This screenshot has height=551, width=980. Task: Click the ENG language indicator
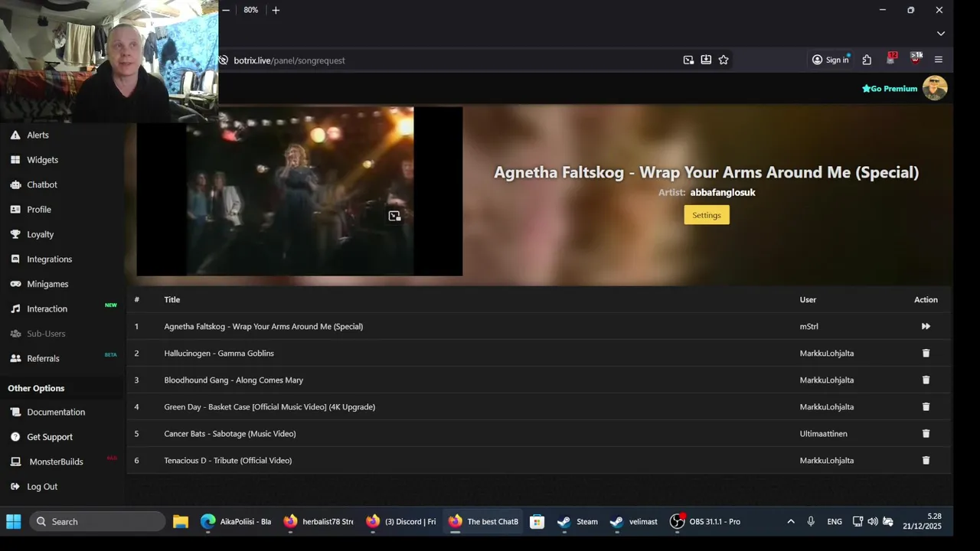[x=835, y=522]
